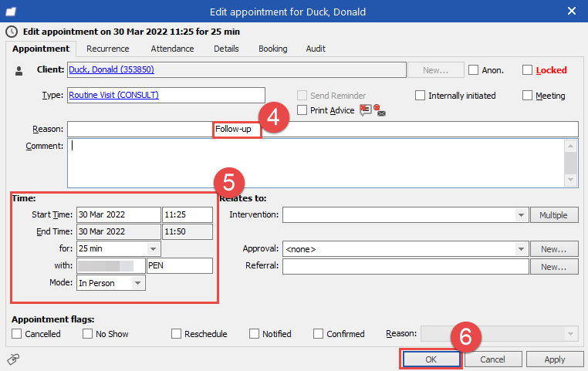The image size is (588, 371).
Task: Mark the appointment as Confirmed
Action: (319, 334)
